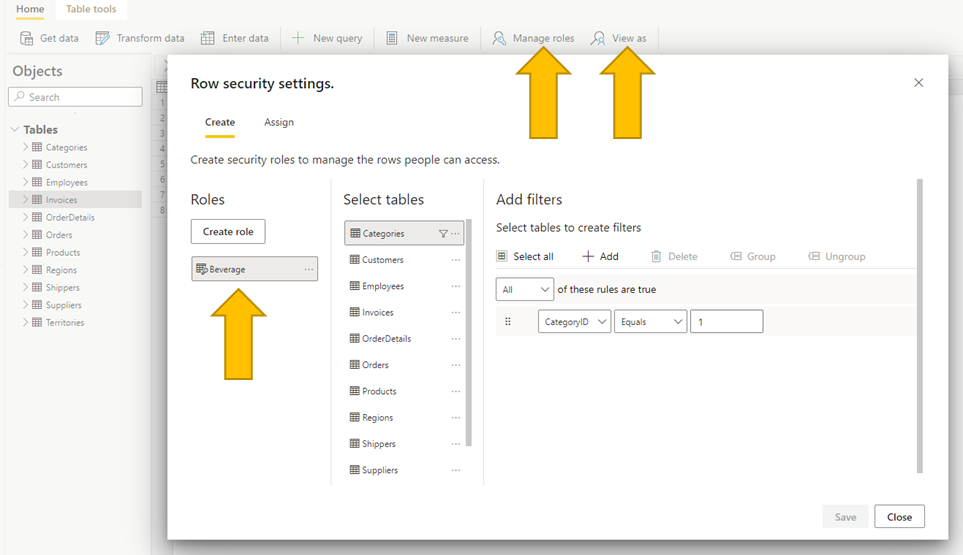Image resolution: width=963 pixels, height=555 pixels.
Task: Expand OrderDetails table in Objects pane
Action: pos(25,217)
